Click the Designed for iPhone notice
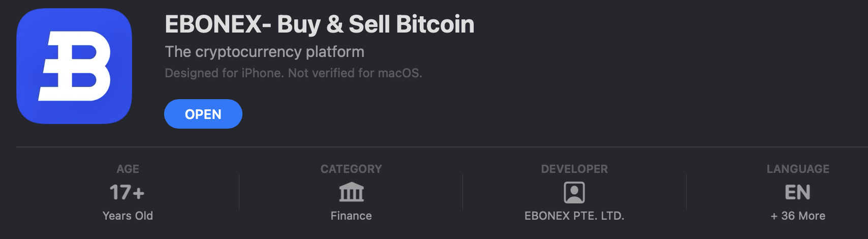The width and height of the screenshot is (868, 239). point(293,73)
